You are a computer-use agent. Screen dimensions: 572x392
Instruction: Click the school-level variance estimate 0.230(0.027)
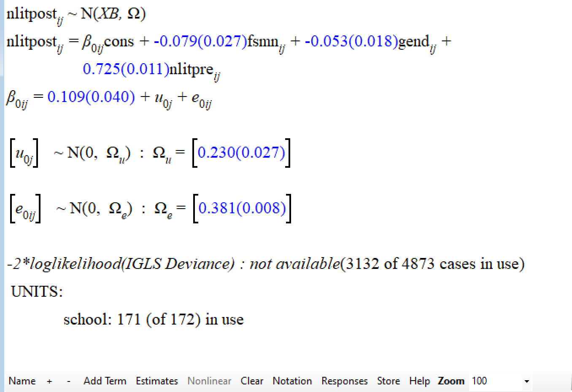[x=241, y=152]
